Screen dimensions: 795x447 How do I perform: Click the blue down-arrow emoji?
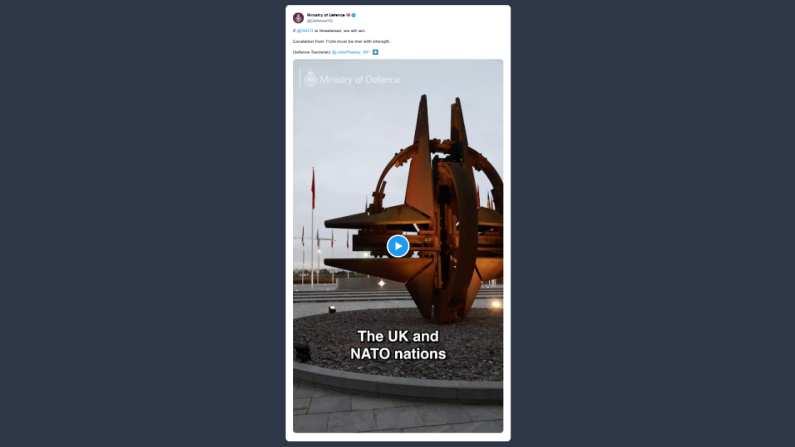(x=375, y=52)
